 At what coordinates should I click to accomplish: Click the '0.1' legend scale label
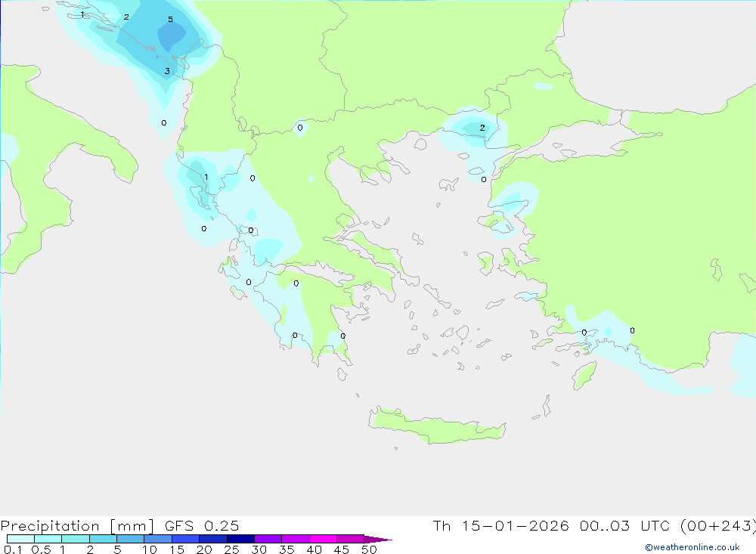coord(13,549)
